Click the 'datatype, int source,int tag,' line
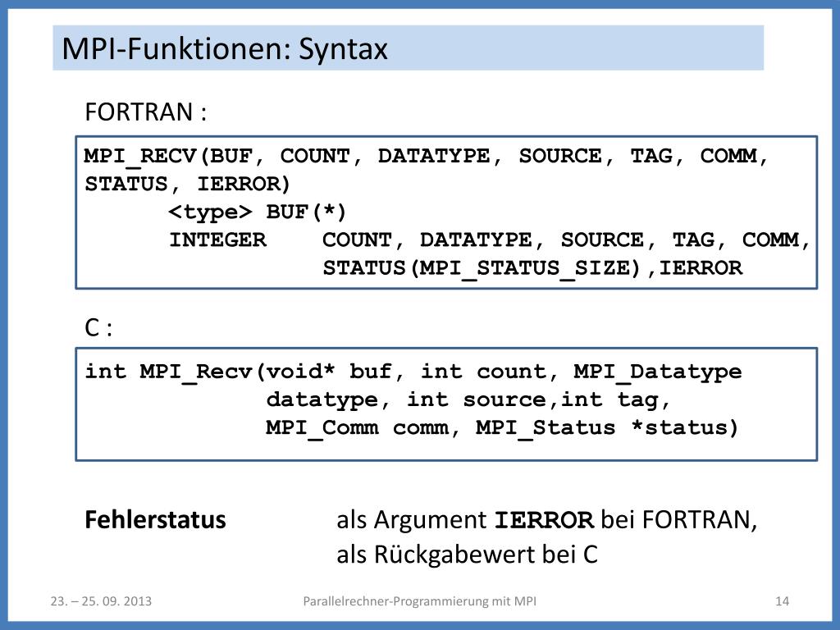 (468, 400)
